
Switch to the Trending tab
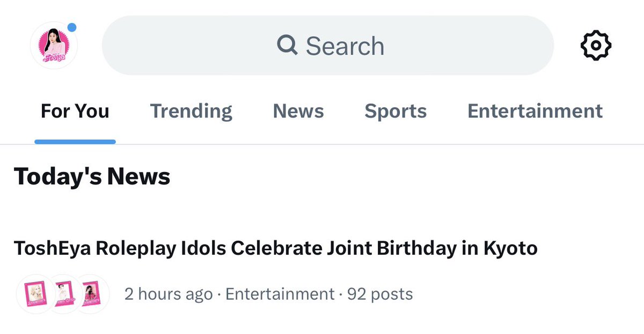[191, 111]
